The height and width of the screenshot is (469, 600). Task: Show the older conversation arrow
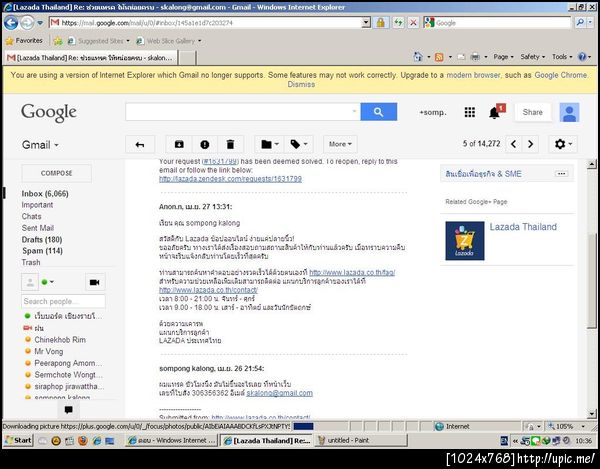(530, 144)
